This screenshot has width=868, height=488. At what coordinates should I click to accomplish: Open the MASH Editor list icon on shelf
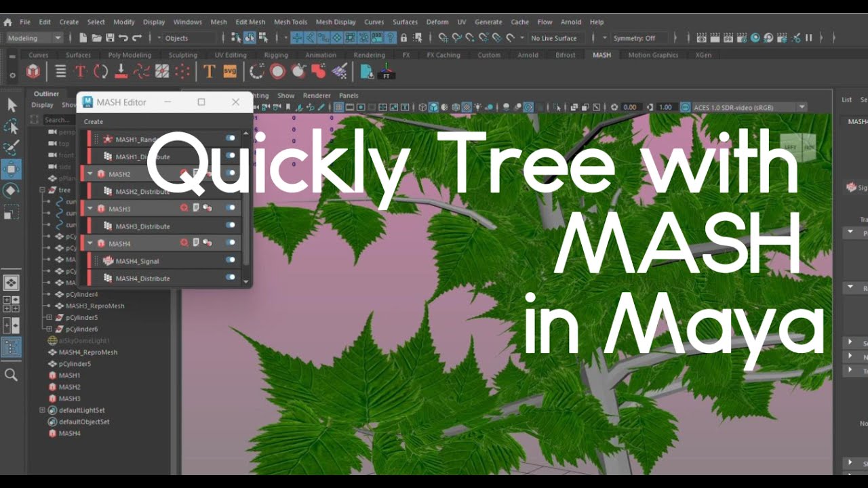61,70
